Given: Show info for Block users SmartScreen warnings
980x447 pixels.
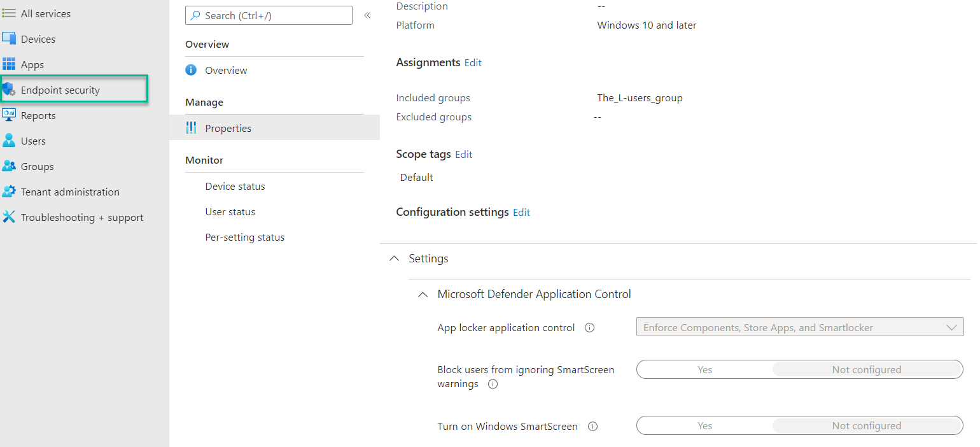Looking at the screenshot, I should click(x=493, y=385).
